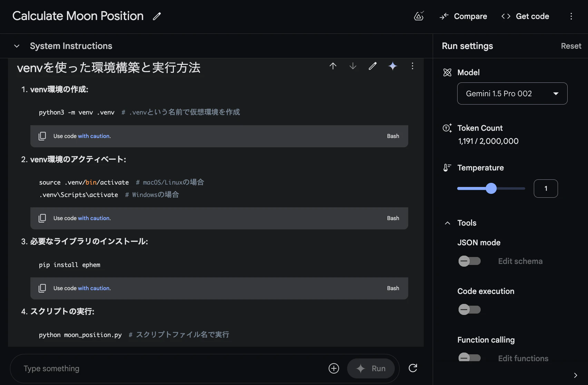Click the Run settings heading

(467, 46)
